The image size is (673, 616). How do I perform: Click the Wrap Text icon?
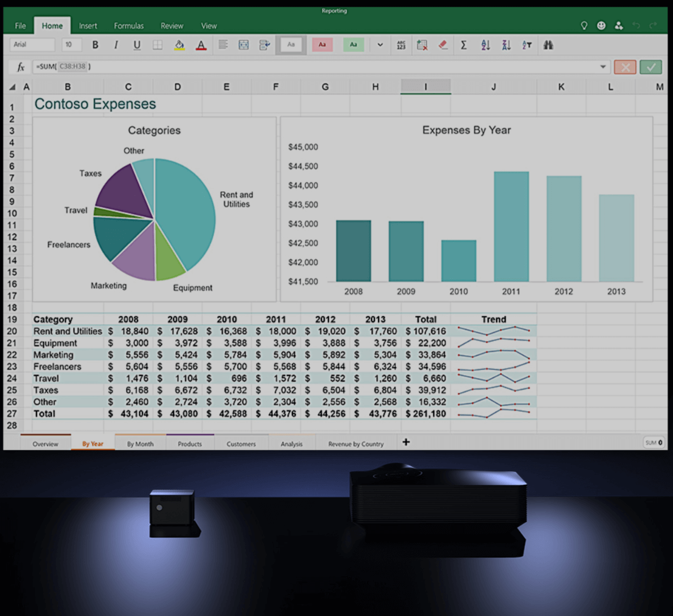coord(265,45)
